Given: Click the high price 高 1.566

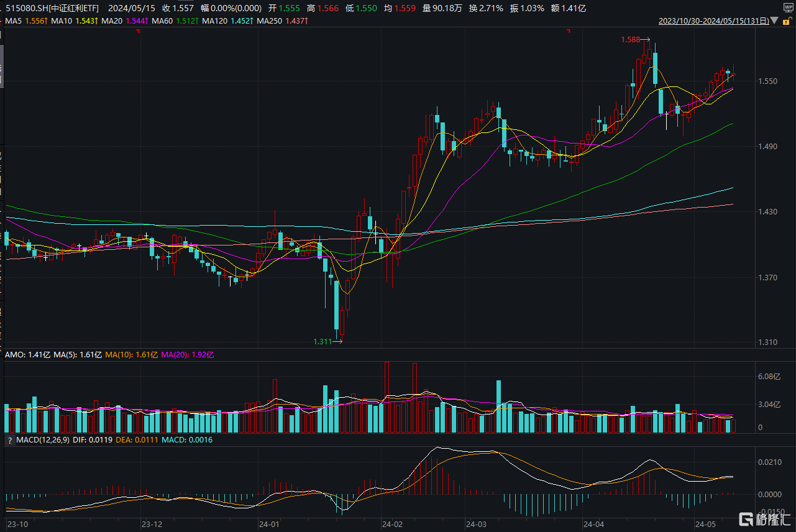Looking at the screenshot, I should (323, 8).
